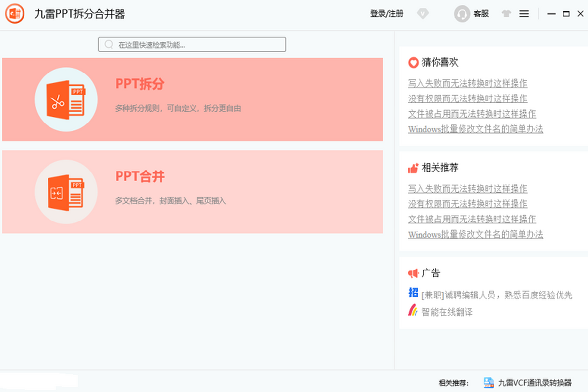This screenshot has height=392, width=588.
Task: Open 没有权限 link under 猜你喜欢
Action: [x=467, y=98]
